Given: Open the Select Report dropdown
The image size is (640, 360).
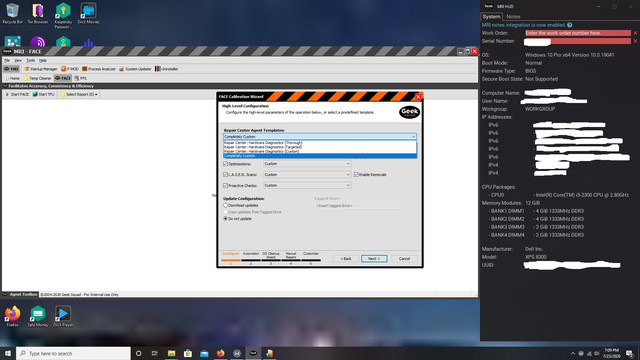Looking at the screenshot, I should click(79, 94).
